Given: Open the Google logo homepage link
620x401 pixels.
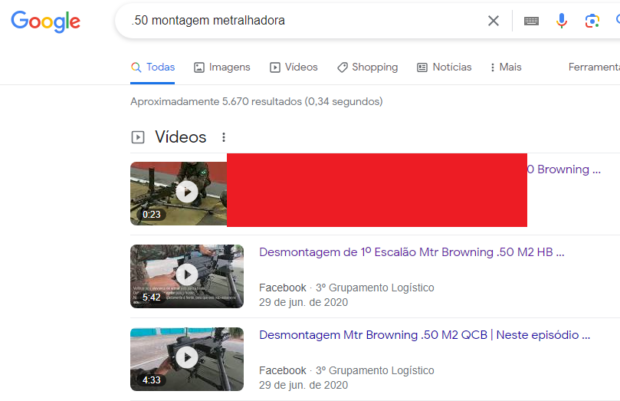Looking at the screenshot, I should [x=45, y=21].
